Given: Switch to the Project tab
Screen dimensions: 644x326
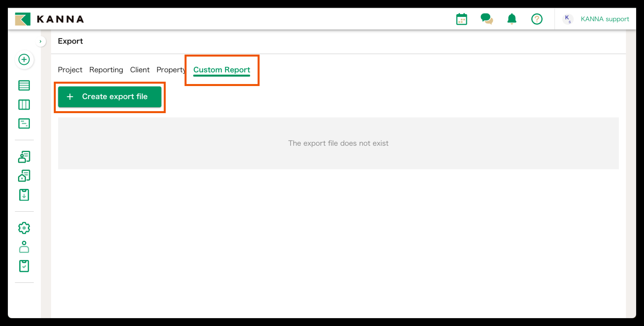Looking at the screenshot, I should tap(70, 70).
